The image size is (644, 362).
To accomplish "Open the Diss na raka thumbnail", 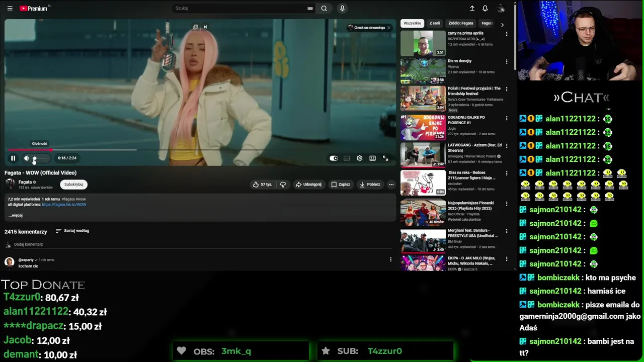I will 423,184.
